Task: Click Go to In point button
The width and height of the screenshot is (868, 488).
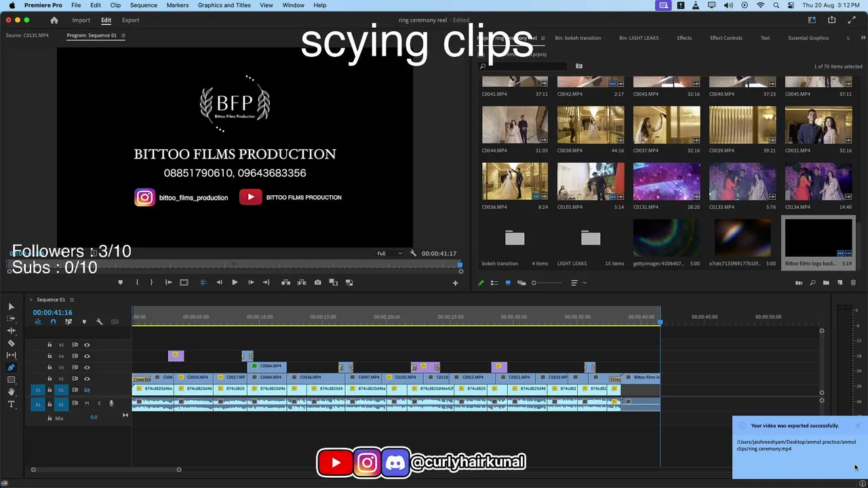Action: click(x=168, y=283)
